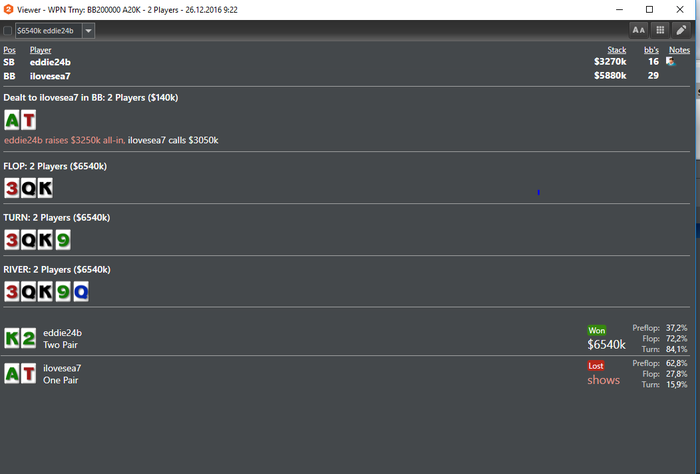Sort by the Pos column header
Image resolution: width=700 pixels, height=474 pixels.
click(9, 50)
